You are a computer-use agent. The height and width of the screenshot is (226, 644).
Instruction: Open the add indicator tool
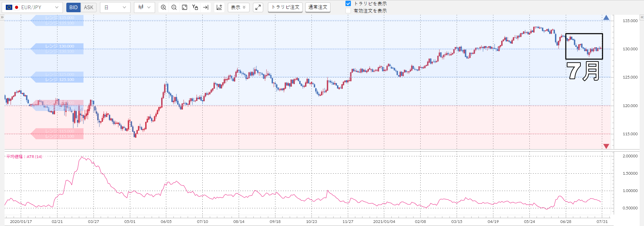219,7
